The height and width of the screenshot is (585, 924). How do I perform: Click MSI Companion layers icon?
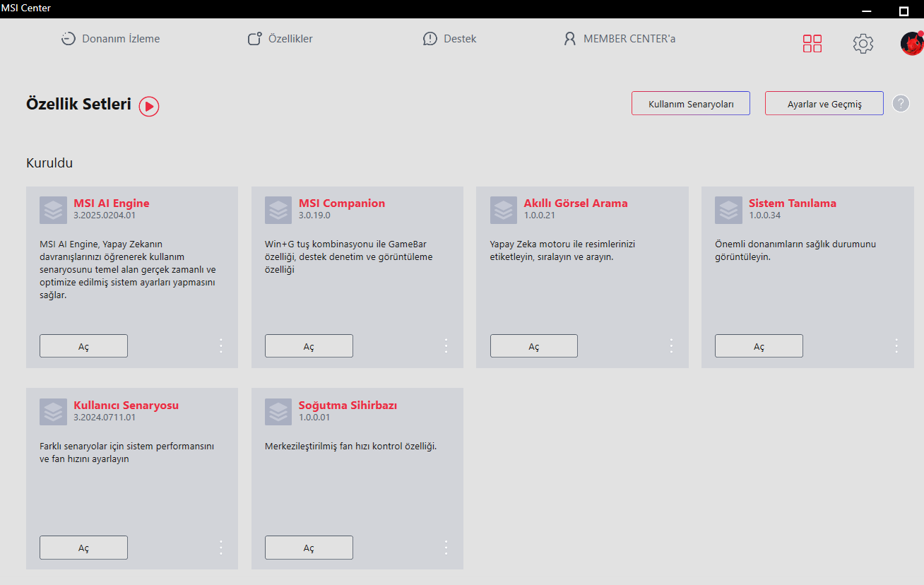[278, 210]
